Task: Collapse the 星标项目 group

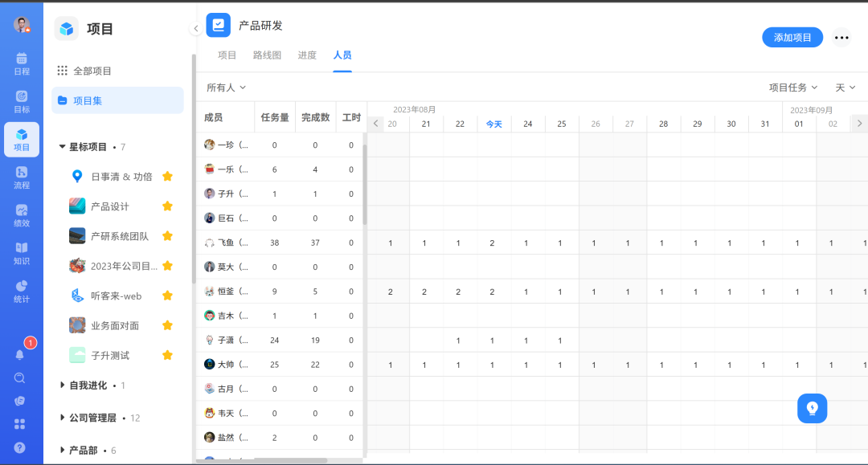Action: coord(62,146)
